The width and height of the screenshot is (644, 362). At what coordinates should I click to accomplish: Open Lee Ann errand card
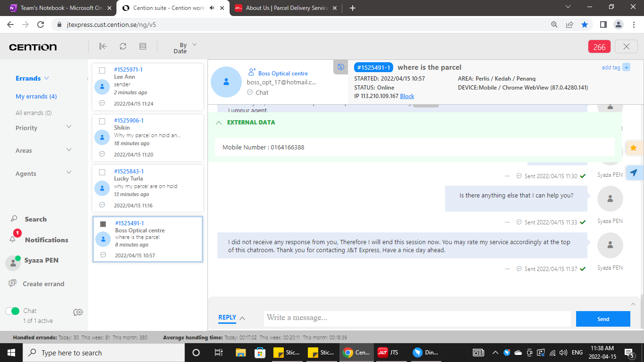(x=148, y=87)
